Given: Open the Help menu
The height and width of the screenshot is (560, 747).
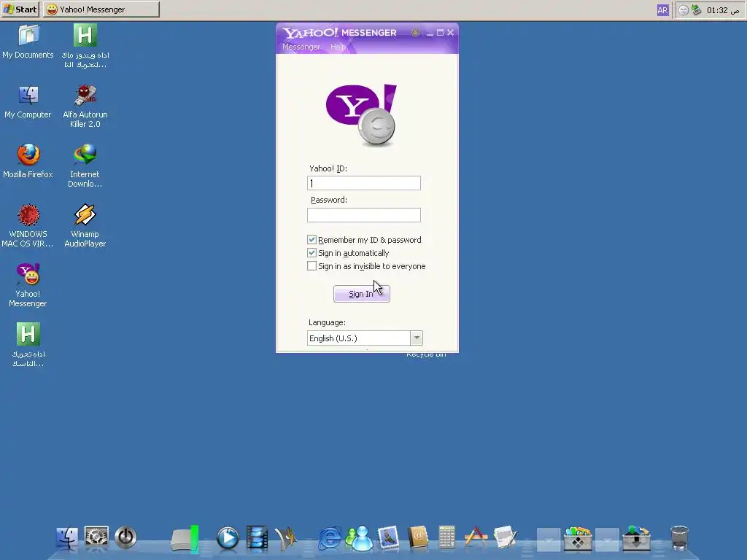Looking at the screenshot, I should (x=338, y=47).
